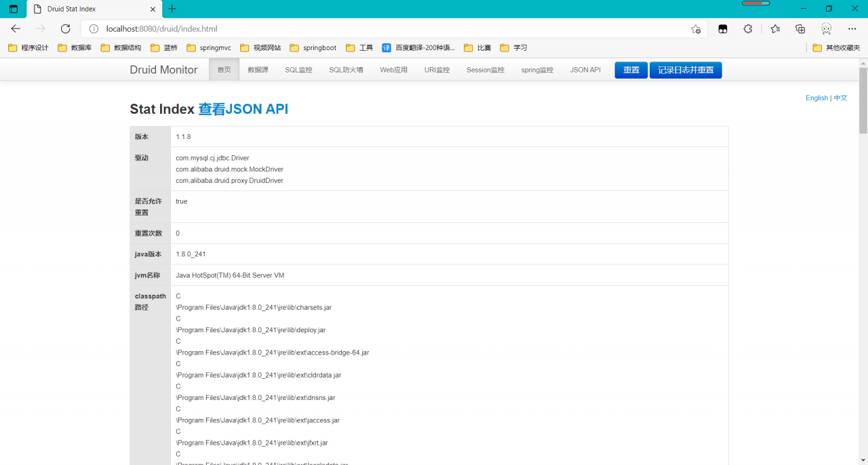868x465 pixels.
Task: Open the 查看JSON API link
Action: [x=243, y=109]
